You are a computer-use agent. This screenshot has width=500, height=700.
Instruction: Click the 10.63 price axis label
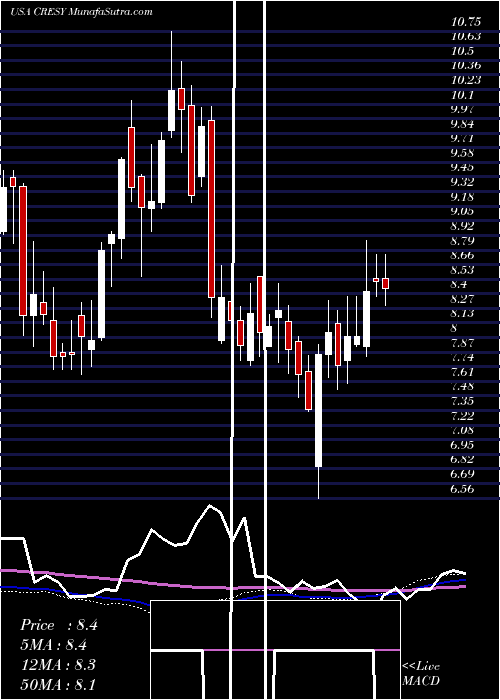[x=466, y=37]
